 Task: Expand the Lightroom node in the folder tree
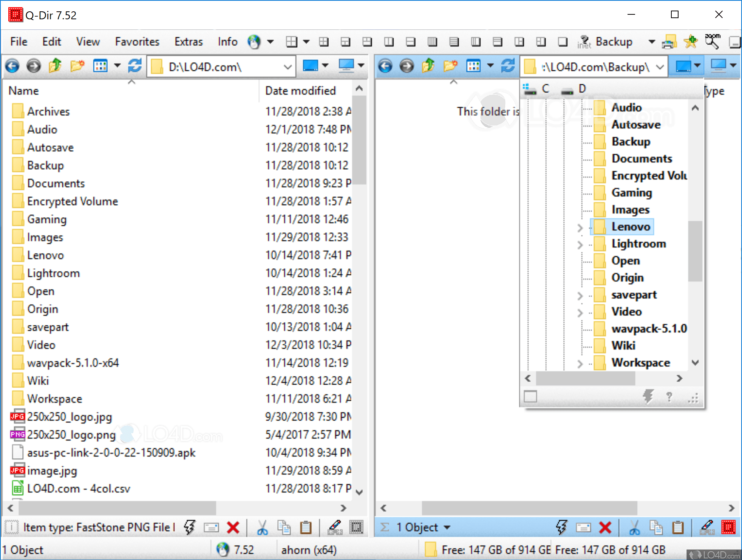pyautogui.click(x=580, y=244)
